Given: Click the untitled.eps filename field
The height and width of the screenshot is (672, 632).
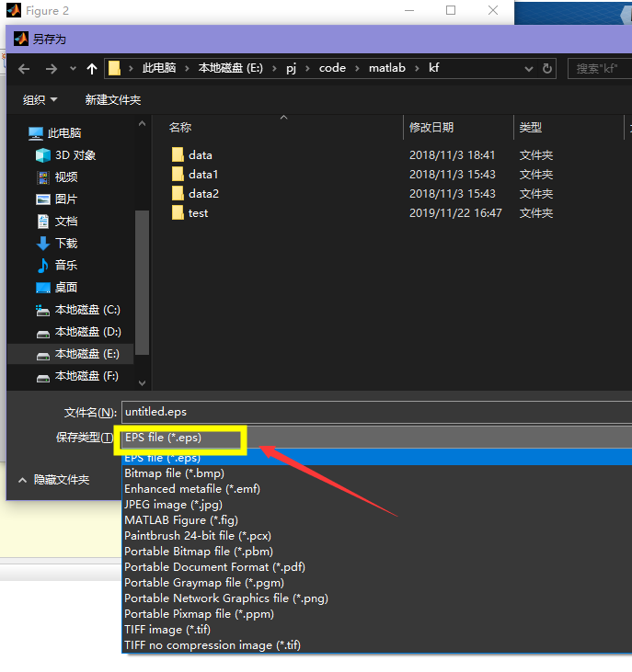Looking at the screenshot, I should pyautogui.click(x=376, y=412).
